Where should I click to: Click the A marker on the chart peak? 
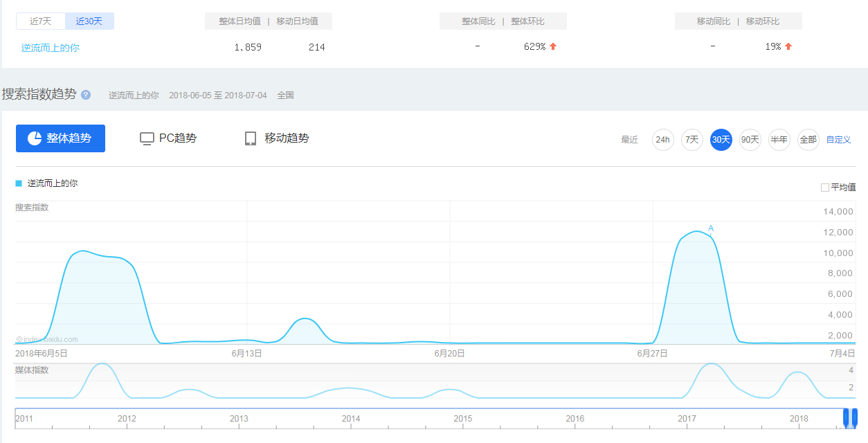(x=711, y=228)
